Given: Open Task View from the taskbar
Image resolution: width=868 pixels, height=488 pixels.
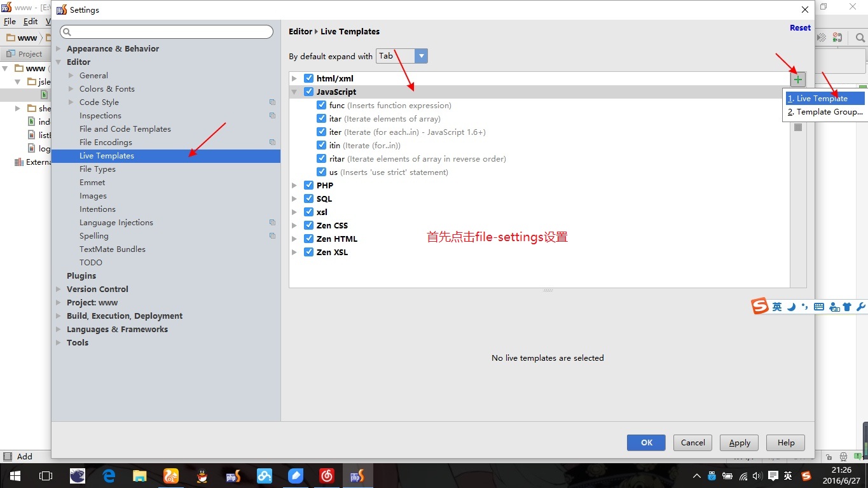Looking at the screenshot, I should (x=46, y=476).
